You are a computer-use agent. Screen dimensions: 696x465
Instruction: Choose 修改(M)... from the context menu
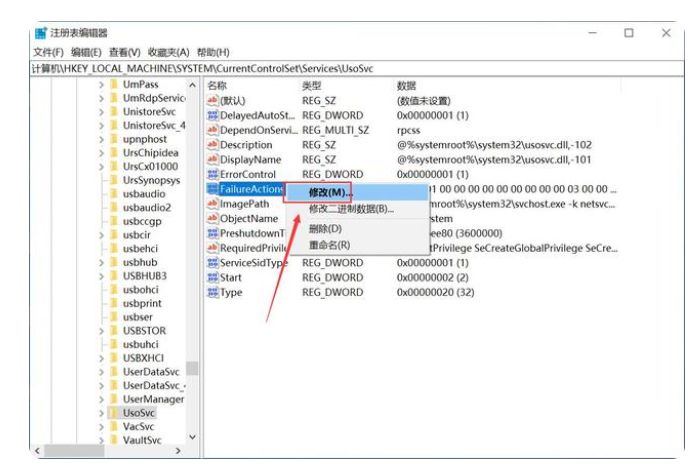(330, 191)
